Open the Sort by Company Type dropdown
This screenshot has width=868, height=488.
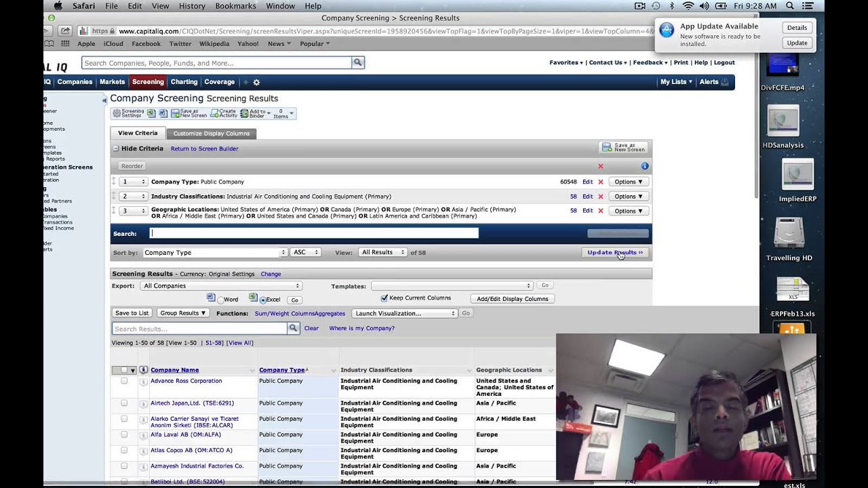(x=215, y=252)
